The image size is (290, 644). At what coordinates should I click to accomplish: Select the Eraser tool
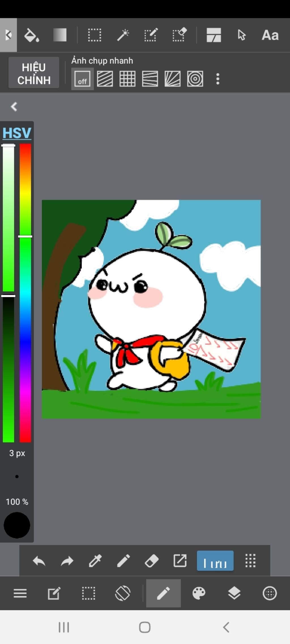tap(152, 561)
